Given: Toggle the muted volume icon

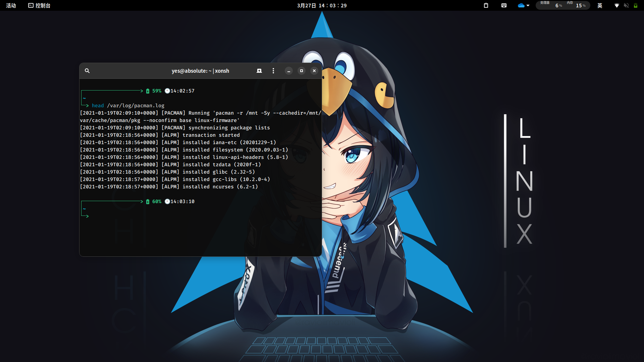Looking at the screenshot, I should click(626, 5).
